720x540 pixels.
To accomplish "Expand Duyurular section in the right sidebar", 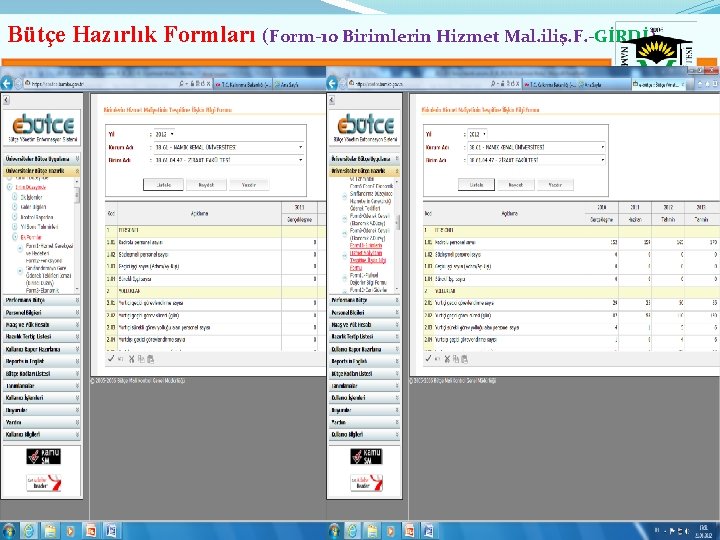I will coord(365,410).
